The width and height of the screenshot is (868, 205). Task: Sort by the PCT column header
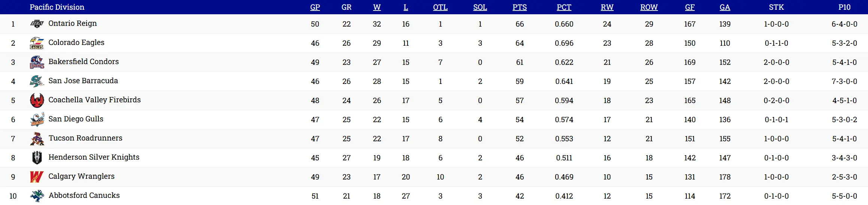(564, 7)
